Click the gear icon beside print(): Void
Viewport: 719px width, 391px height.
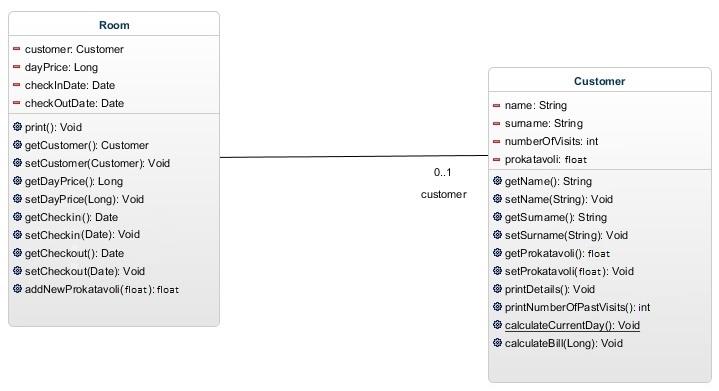click(x=17, y=127)
